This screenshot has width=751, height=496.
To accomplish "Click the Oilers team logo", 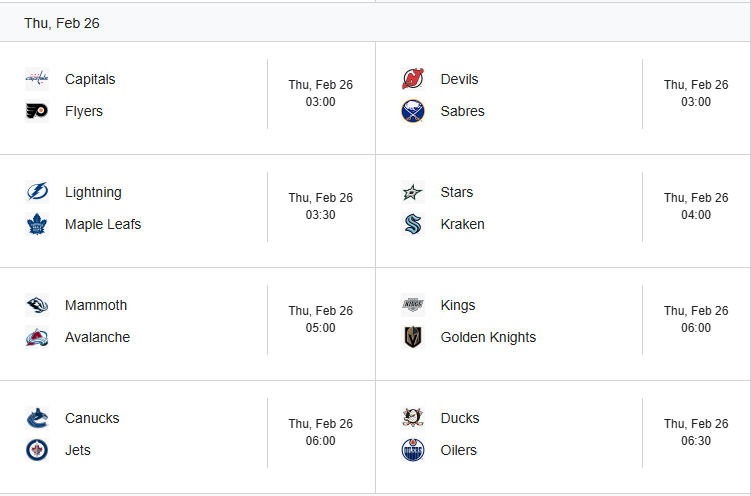I will pyautogui.click(x=412, y=450).
